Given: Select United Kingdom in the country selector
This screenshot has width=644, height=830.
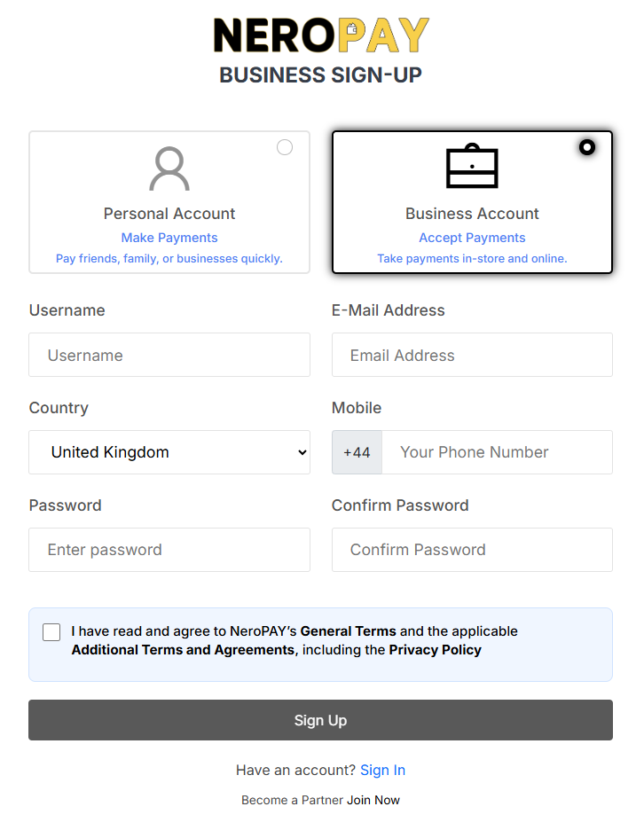Looking at the screenshot, I should [x=169, y=452].
